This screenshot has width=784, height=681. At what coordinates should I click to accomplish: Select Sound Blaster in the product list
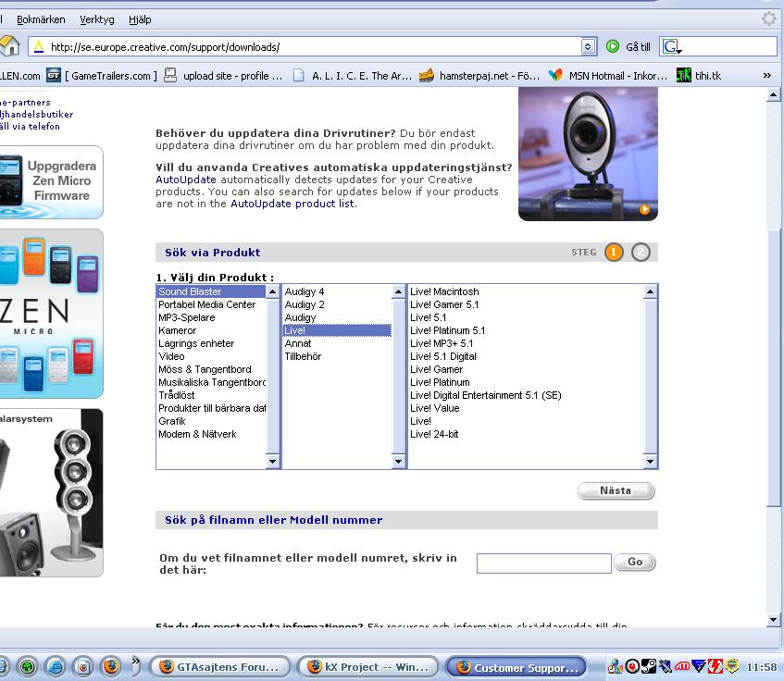pos(211,291)
